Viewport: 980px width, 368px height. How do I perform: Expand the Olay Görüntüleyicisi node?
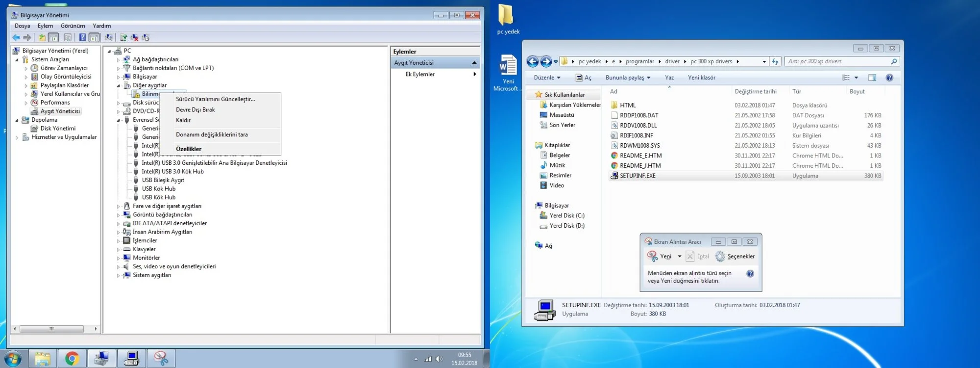[26, 77]
